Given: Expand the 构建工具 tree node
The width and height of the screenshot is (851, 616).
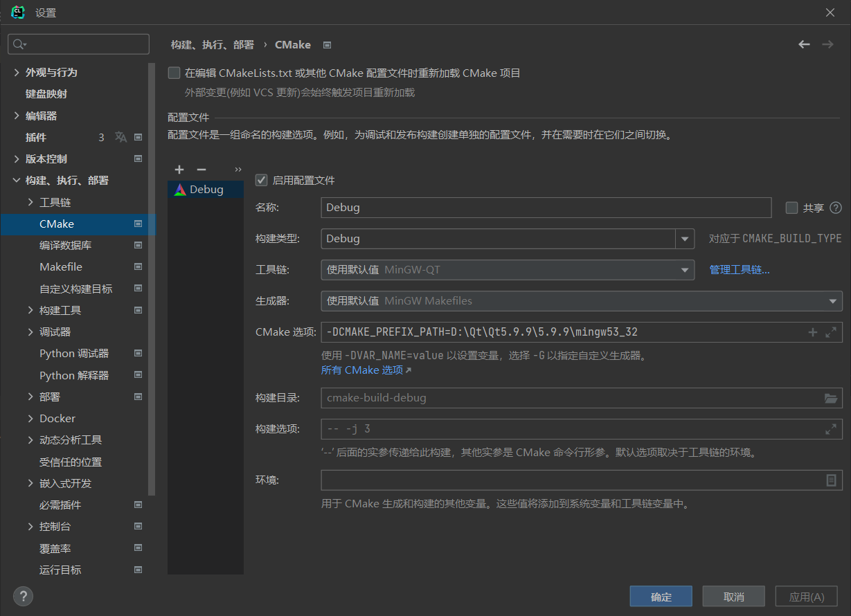Looking at the screenshot, I should pyautogui.click(x=30, y=310).
